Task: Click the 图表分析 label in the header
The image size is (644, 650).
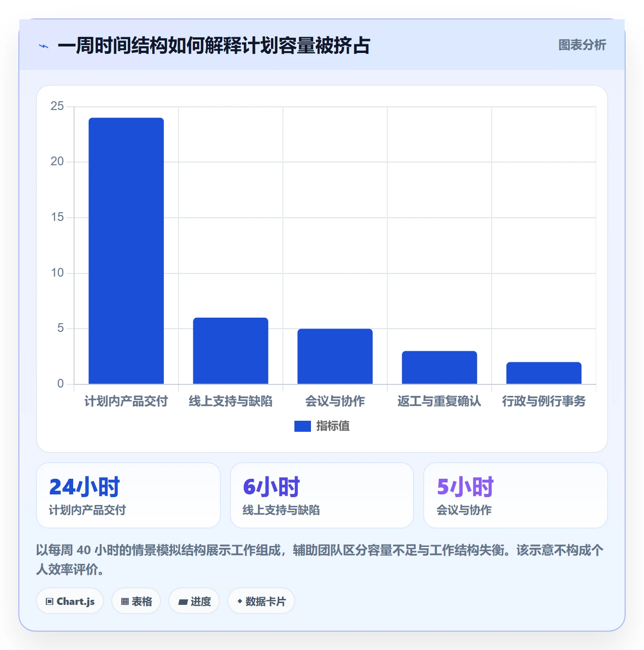Action: (x=582, y=45)
